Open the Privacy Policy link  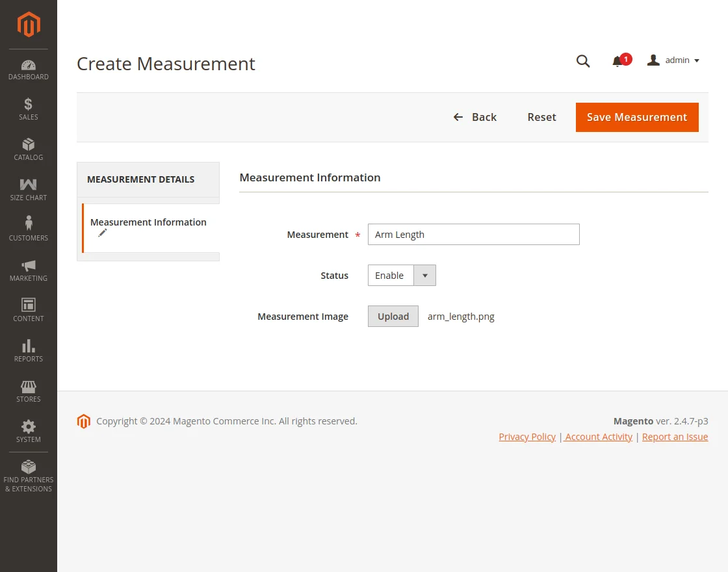(526, 436)
